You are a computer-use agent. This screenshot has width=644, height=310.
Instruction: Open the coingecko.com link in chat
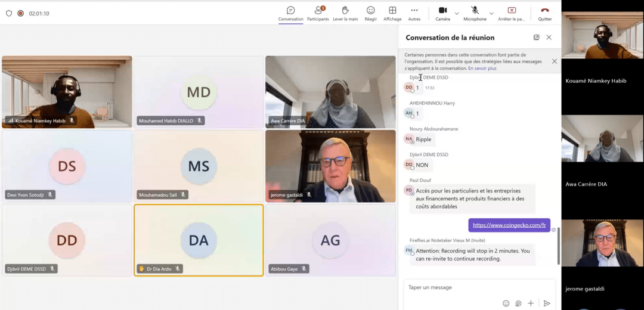pos(509,225)
